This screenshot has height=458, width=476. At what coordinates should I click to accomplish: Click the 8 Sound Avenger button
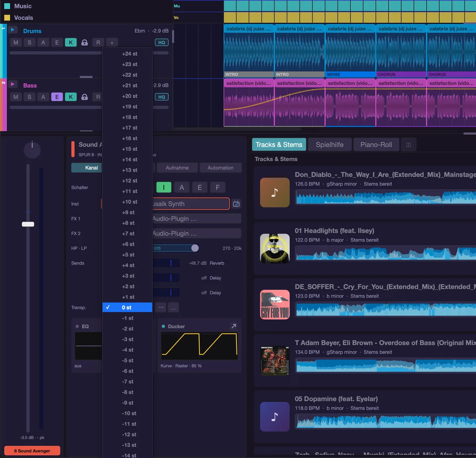(32, 451)
